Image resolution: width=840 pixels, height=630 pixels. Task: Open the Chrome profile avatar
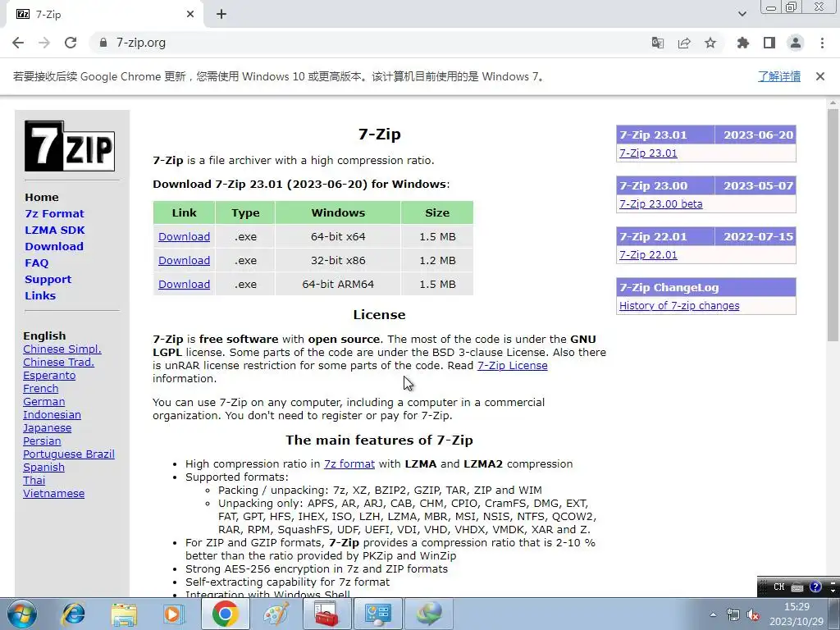796,43
